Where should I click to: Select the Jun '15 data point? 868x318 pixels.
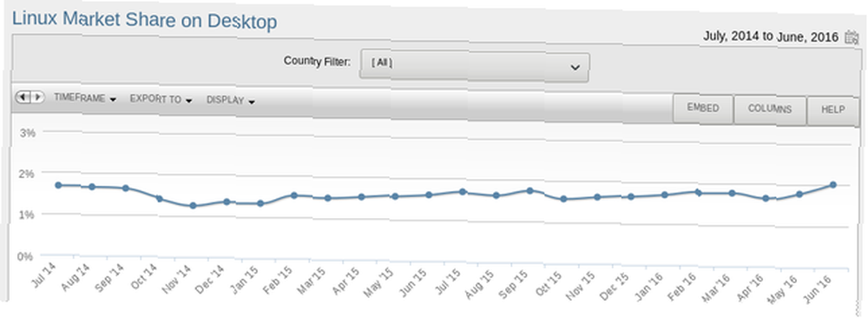(429, 195)
